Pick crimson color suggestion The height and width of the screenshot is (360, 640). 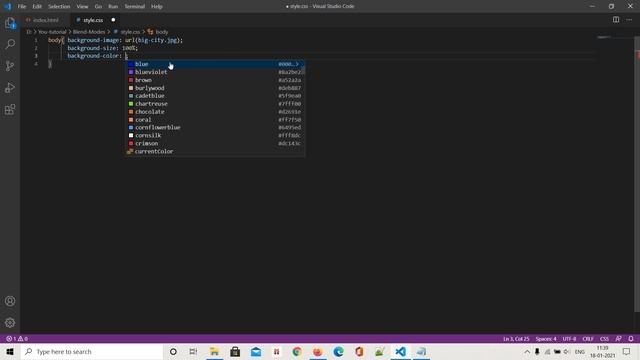coord(215,143)
